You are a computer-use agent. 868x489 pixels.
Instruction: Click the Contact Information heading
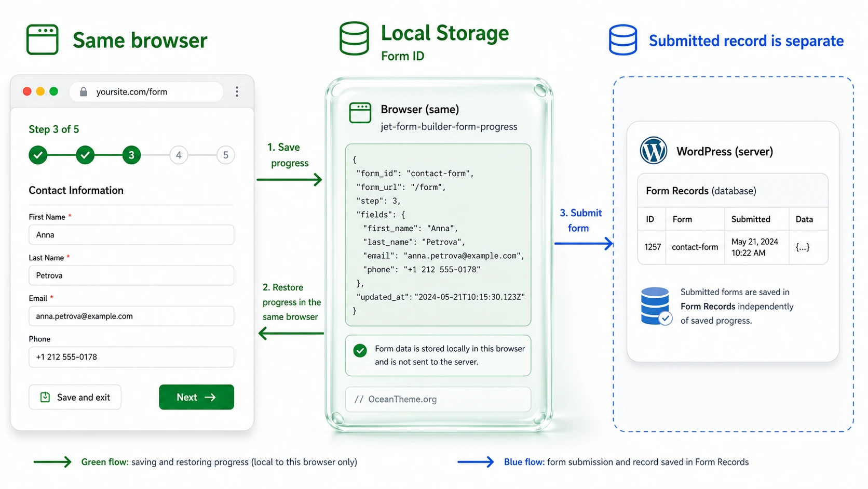pos(76,190)
